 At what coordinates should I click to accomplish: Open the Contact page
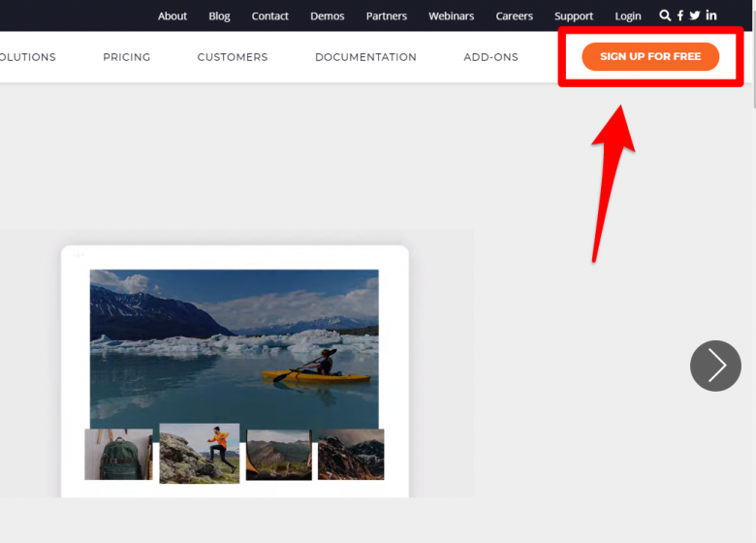pos(270,16)
